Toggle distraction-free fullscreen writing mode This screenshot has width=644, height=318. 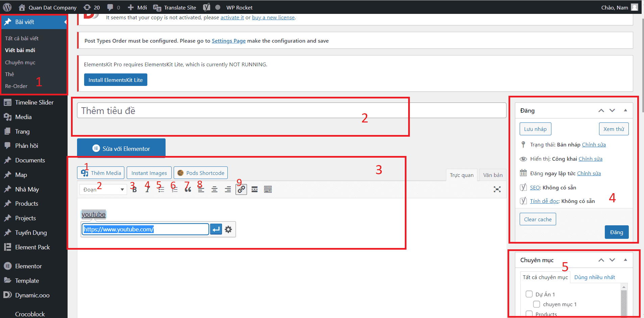click(x=497, y=189)
